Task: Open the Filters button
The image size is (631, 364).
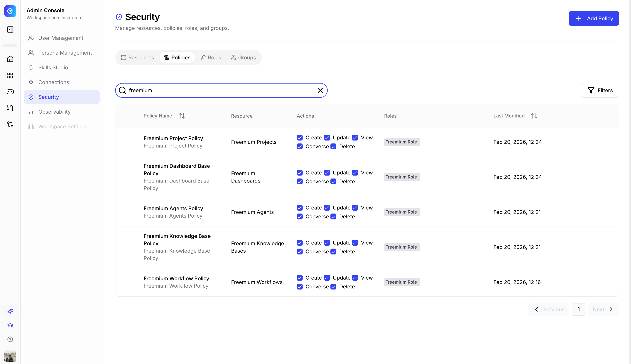Action: click(x=600, y=90)
